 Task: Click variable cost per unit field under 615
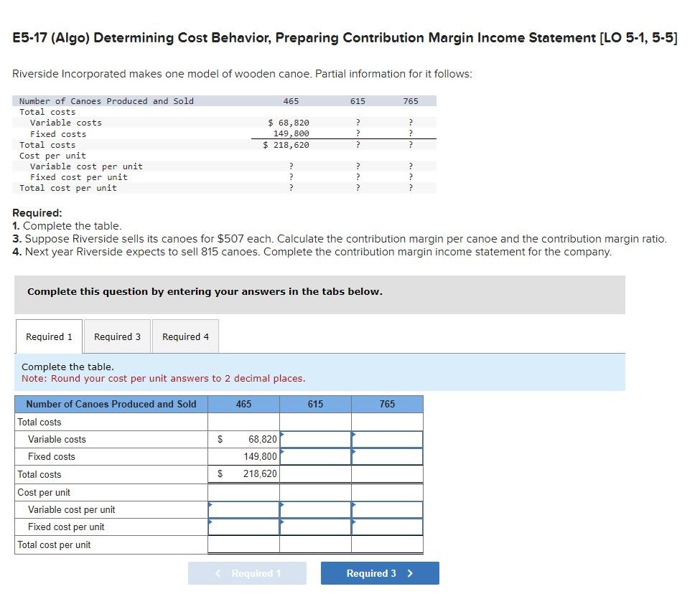tap(315, 510)
